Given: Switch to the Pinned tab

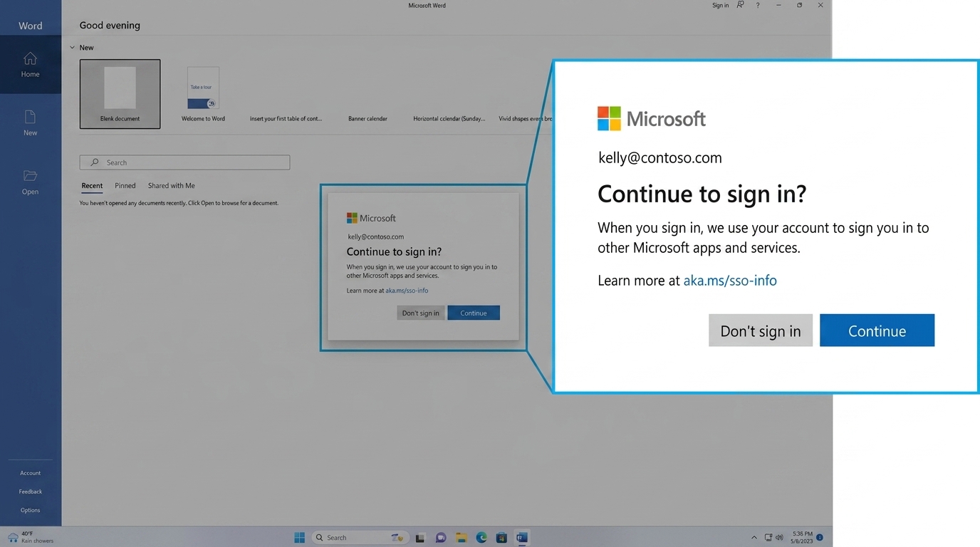Looking at the screenshot, I should pyautogui.click(x=125, y=186).
